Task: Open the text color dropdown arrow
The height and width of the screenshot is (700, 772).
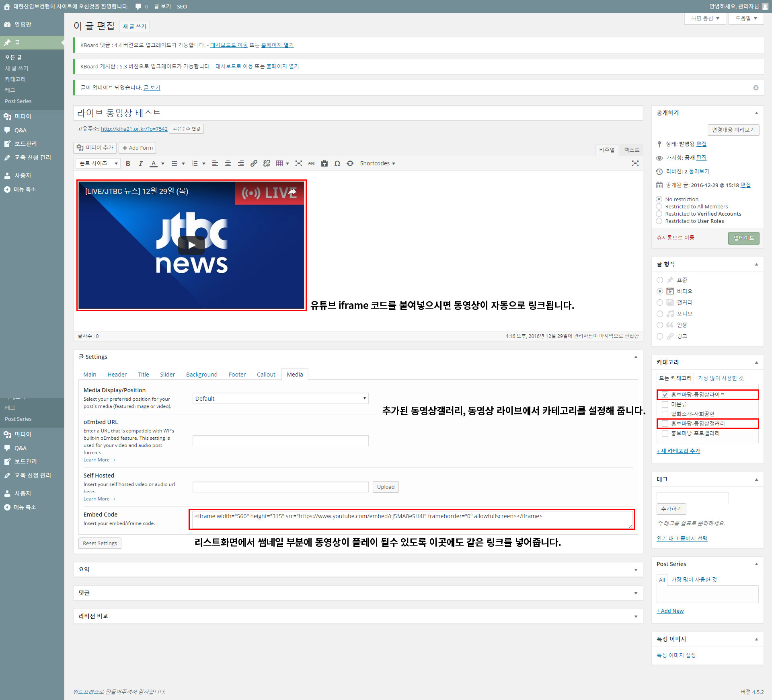Action: tap(163, 163)
